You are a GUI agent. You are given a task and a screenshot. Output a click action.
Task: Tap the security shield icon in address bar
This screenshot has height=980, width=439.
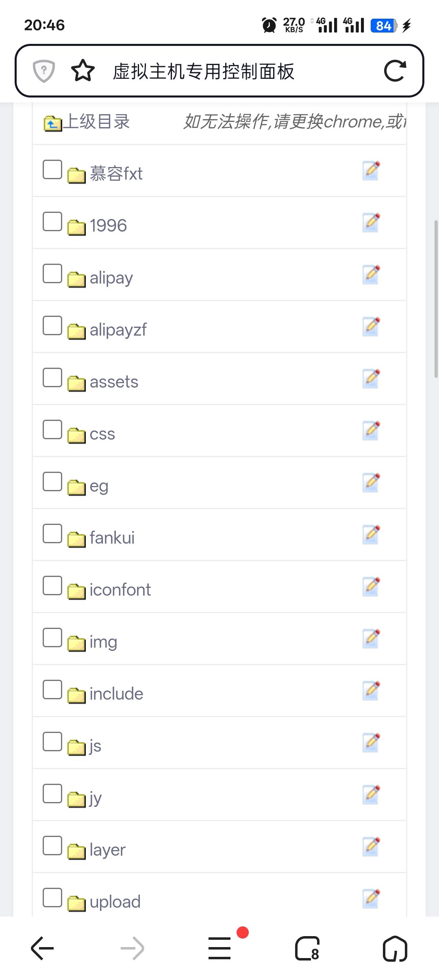click(44, 71)
